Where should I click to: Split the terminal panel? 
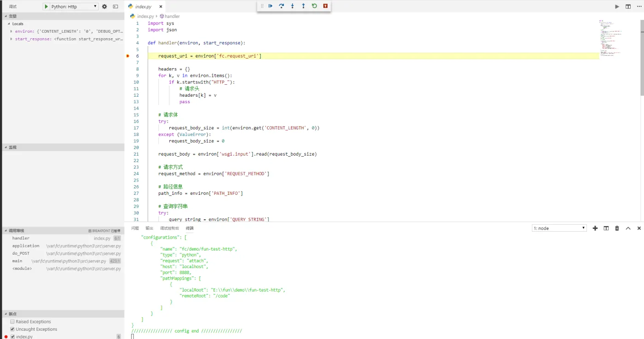[x=606, y=228]
